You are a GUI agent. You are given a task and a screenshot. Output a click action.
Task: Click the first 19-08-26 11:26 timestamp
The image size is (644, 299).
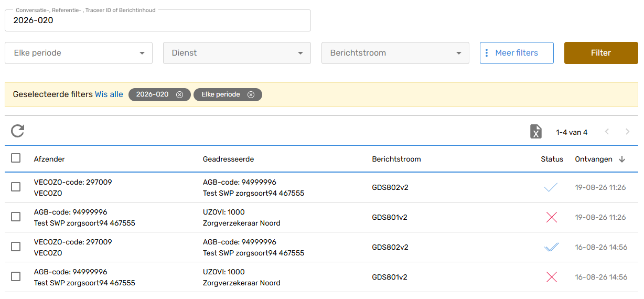pos(600,187)
